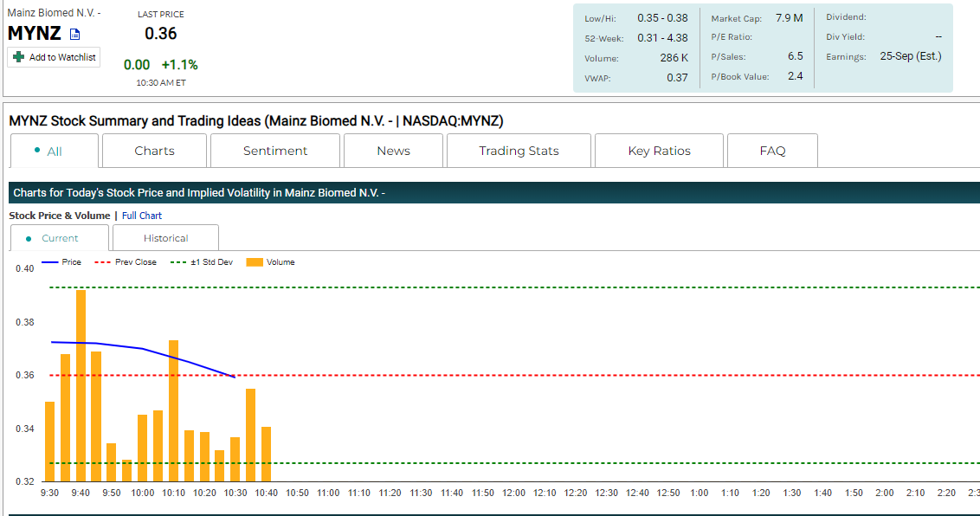Open the FAQ tab
The height and width of the screenshot is (516, 980).
click(x=772, y=151)
